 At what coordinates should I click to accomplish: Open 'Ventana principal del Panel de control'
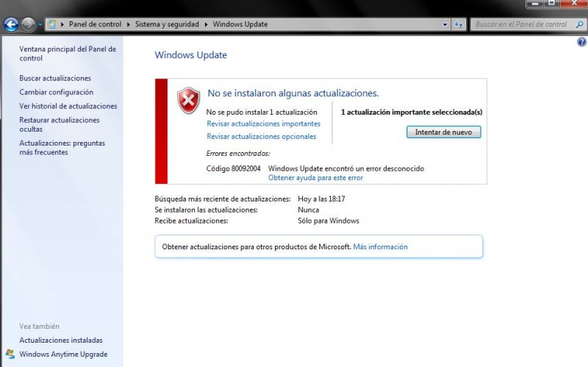68,54
